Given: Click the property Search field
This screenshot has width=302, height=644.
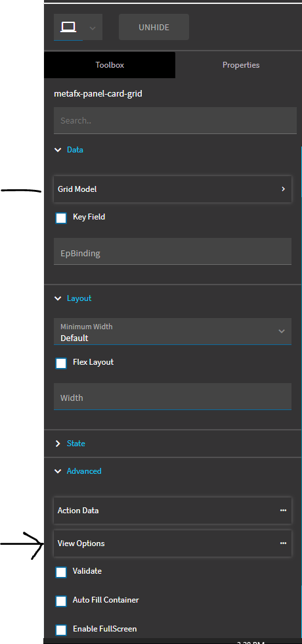Looking at the screenshot, I should (175, 120).
